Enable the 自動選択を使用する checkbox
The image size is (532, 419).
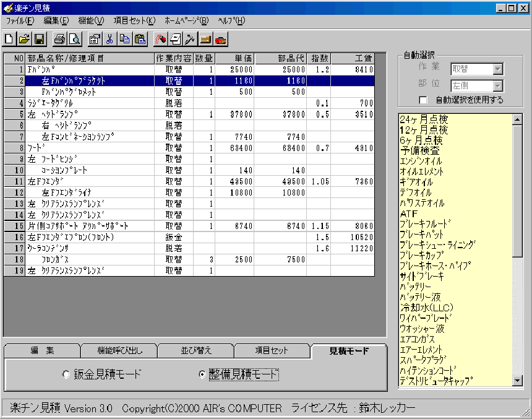[x=424, y=100]
